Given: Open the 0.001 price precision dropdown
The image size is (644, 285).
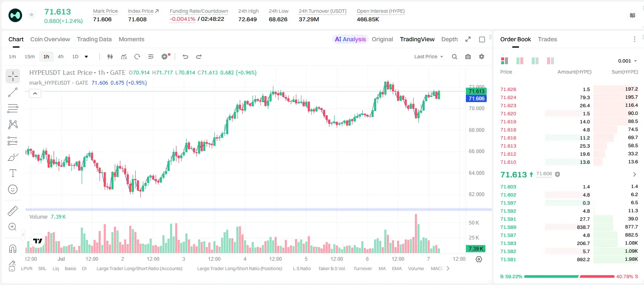Looking at the screenshot, I should coord(627,61).
